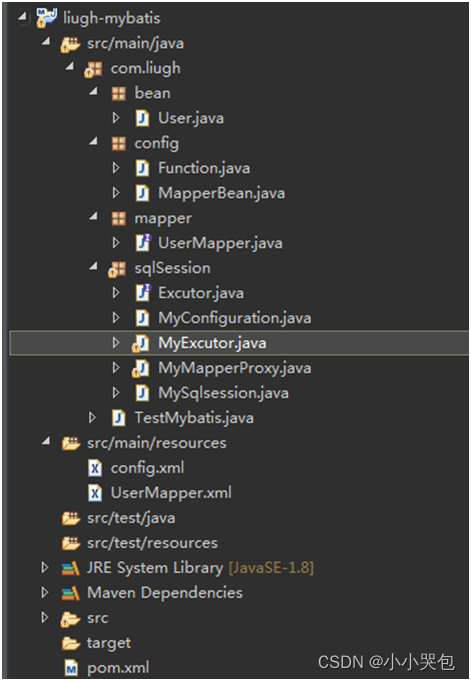The image size is (471, 681).
Task: Click the User.java file icon
Action: 142,118
